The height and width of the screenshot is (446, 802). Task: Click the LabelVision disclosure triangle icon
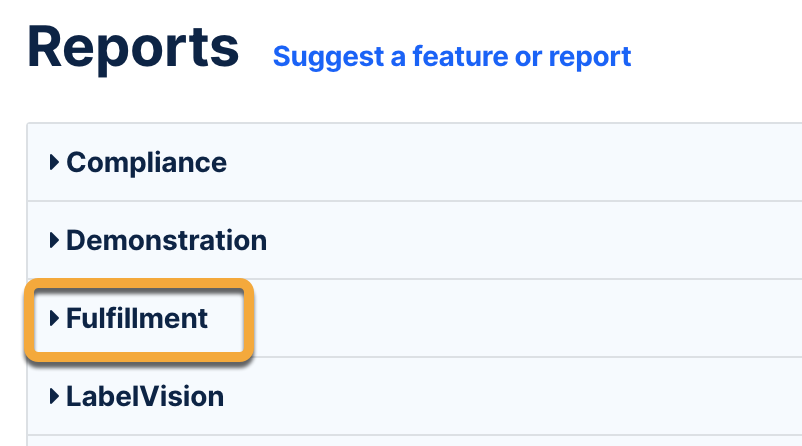tap(55, 397)
